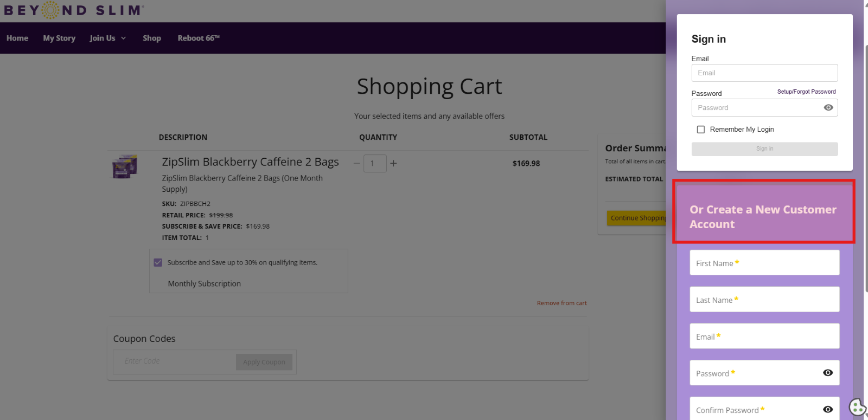Open the Reboot 66 page
Viewport: 868px width, 420px height.
pos(199,38)
